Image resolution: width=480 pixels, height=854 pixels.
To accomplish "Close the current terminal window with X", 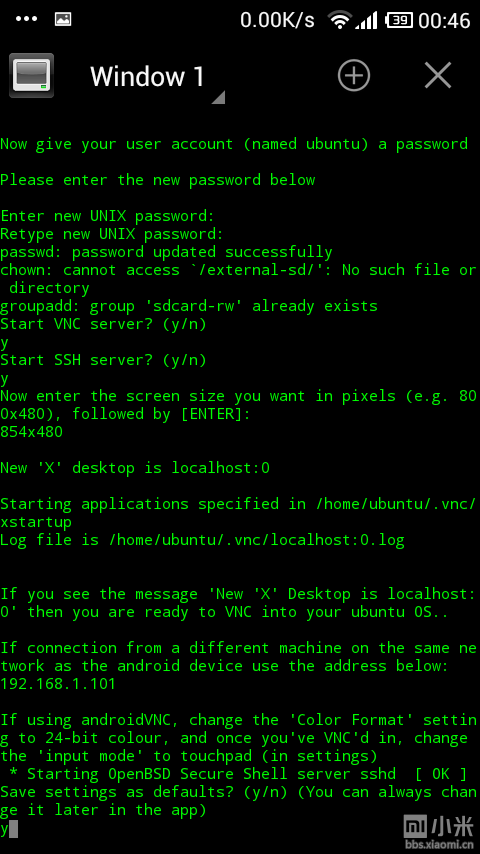I will pyautogui.click(x=438, y=75).
